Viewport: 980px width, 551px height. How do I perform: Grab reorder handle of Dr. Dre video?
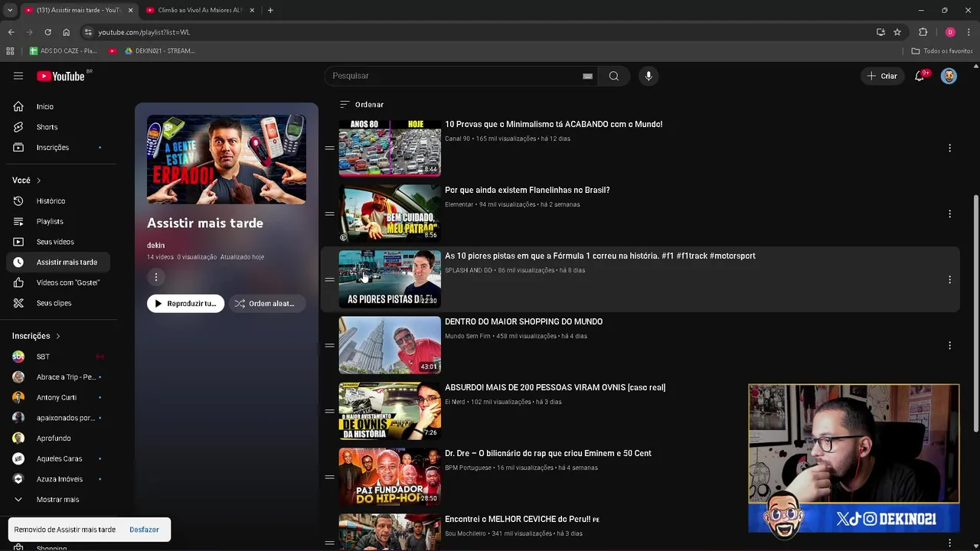point(329,477)
